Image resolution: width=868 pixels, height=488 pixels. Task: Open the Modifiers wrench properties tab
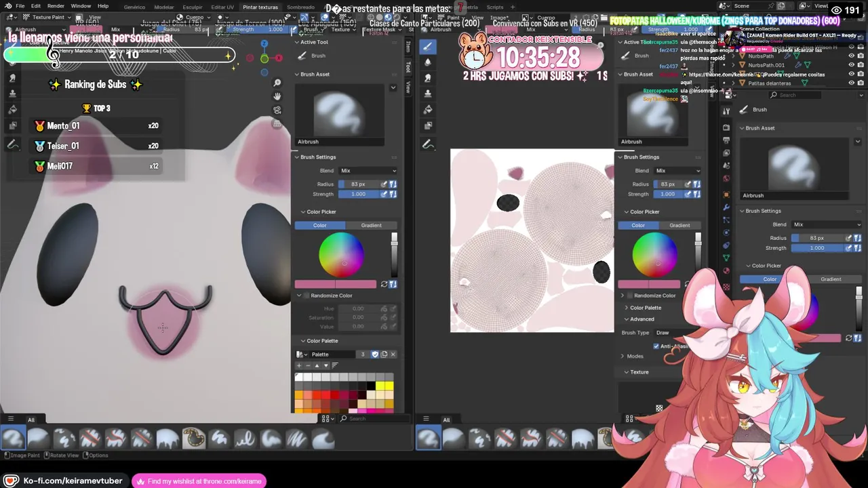726,207
